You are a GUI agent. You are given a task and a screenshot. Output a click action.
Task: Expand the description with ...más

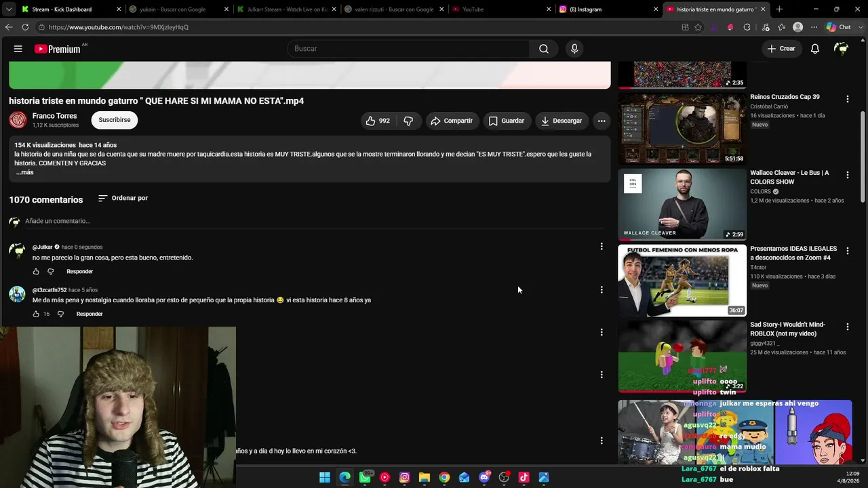coord(24,173)
